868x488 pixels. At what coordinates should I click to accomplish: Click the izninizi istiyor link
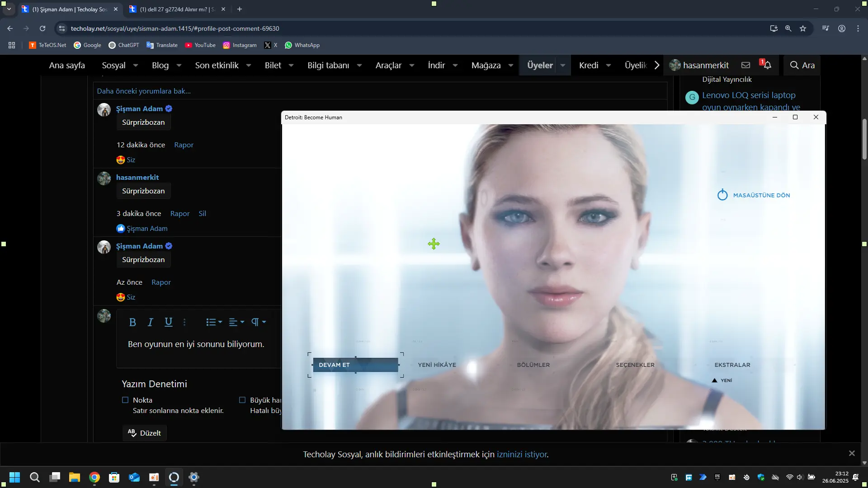(522, 455)
